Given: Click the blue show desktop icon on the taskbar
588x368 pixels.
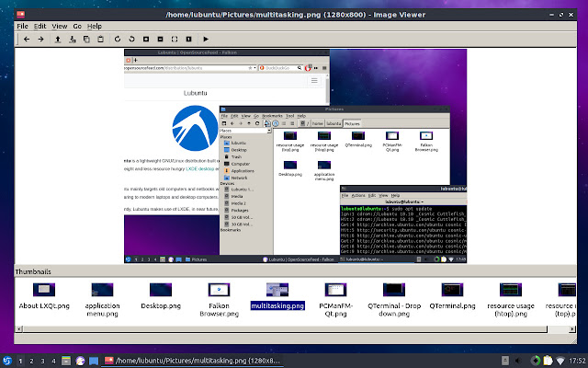Looking at the screenshot, I should coord(94,361).
